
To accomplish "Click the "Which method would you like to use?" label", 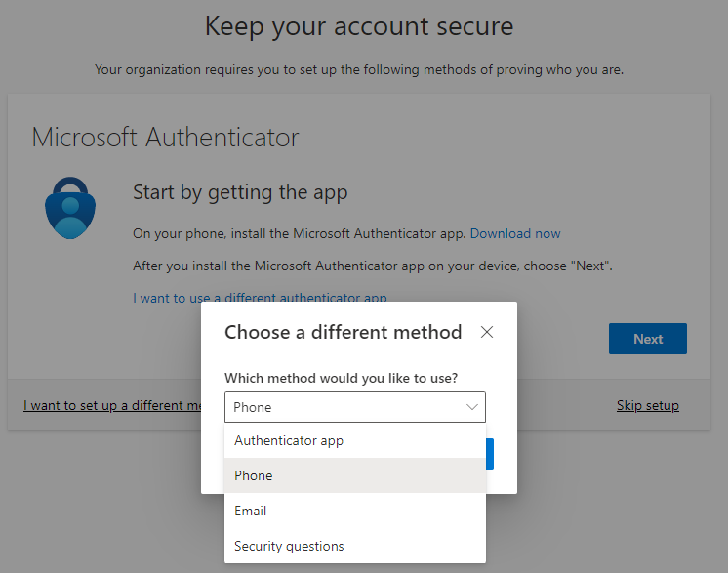I will coord(341,378).
